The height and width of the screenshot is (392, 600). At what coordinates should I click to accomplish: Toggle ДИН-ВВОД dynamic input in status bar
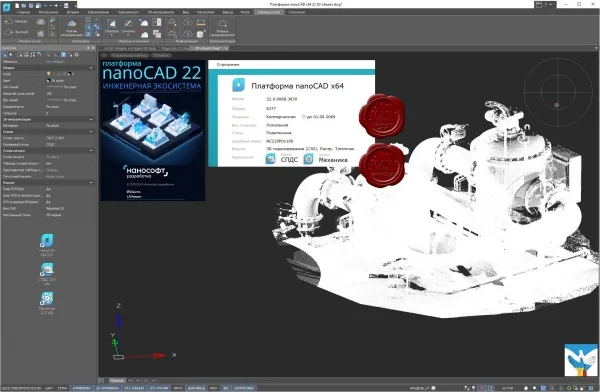196,388
